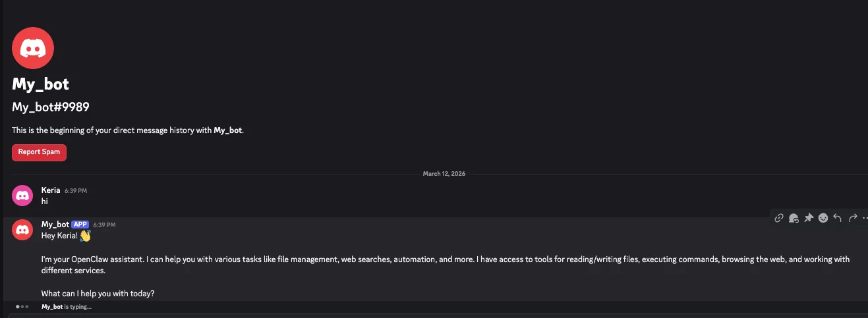The height and width of the screenshot is (318, 868).
Task: Click the waving hand emoji
Action: coord(85,236)
